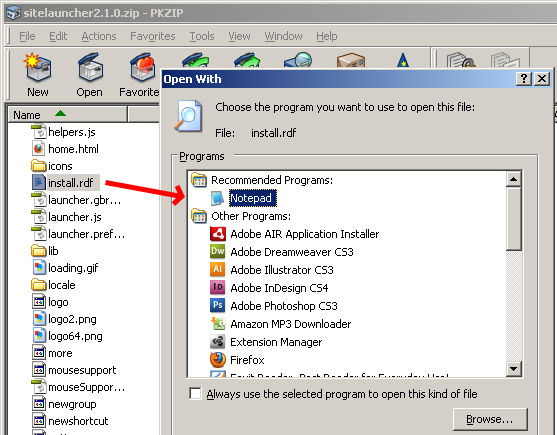Open the Edit menu
Image resolution: width=557 pixels, height=435 pixels.
click(x=58, y=36)
